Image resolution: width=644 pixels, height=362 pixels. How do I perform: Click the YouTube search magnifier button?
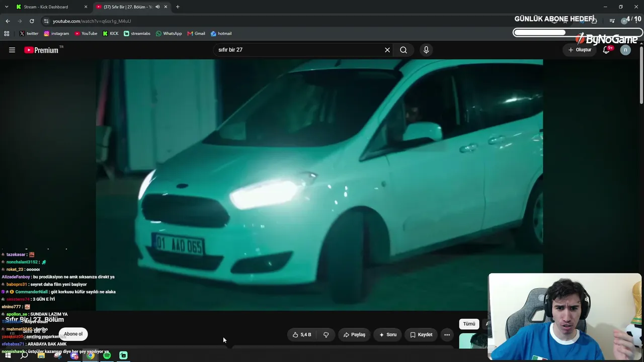coord(404,50)
